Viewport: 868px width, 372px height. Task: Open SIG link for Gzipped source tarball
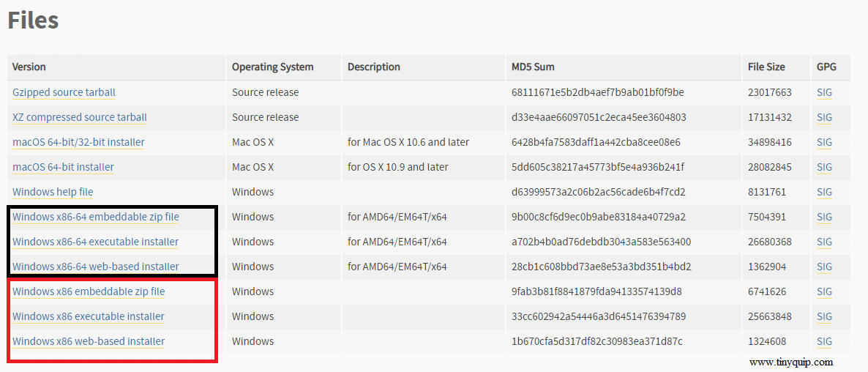pos(824,92)
